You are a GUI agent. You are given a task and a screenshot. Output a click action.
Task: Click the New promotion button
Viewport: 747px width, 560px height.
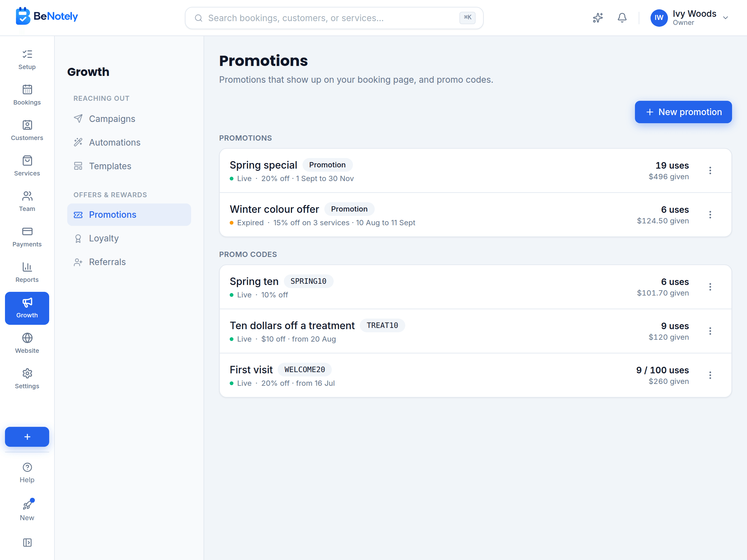tap(683, 112)
